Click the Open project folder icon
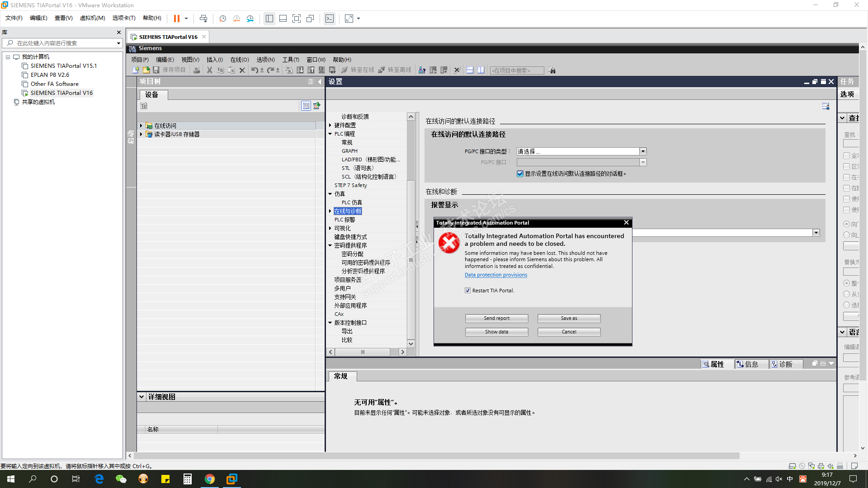This screenshot has height=488, width=868. 146,70
